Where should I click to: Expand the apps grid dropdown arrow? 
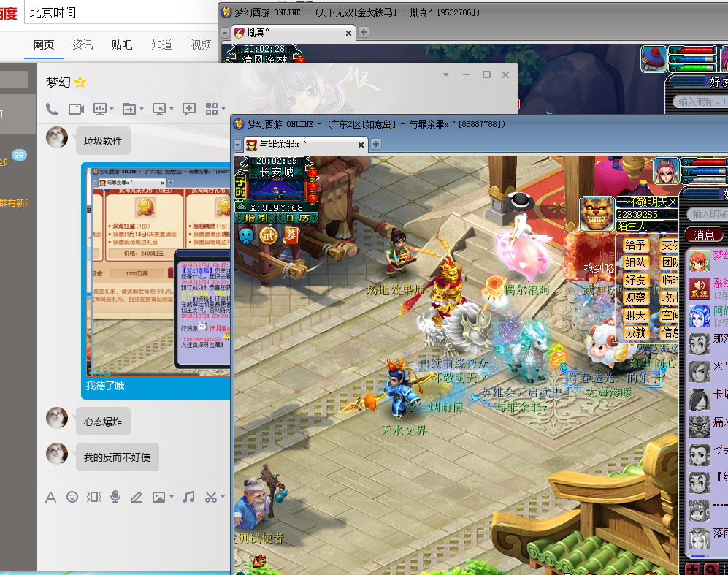tap(223, 109)
